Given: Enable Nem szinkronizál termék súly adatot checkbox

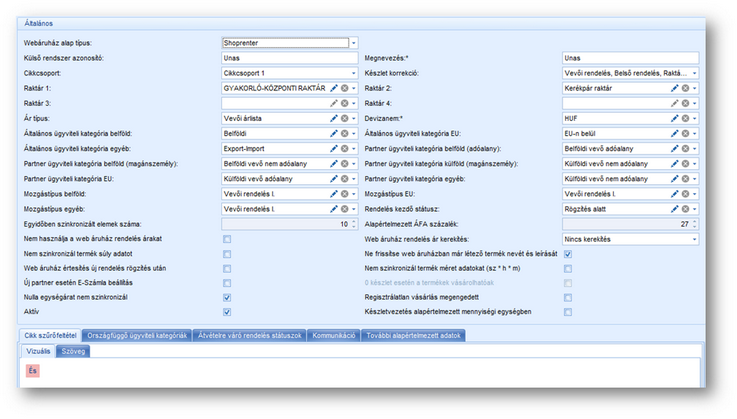Looking at the screenshot, I should coord(227,254).
